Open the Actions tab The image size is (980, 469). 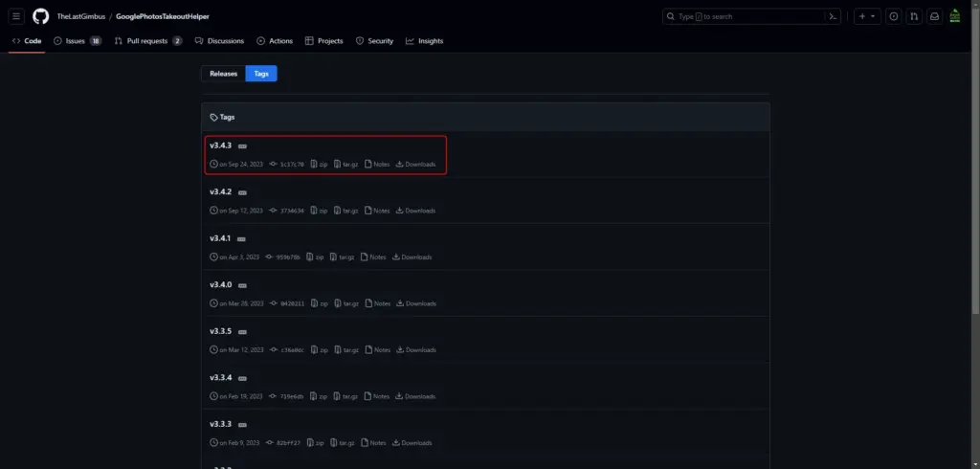pyautogui.click(x=275, y=40)
